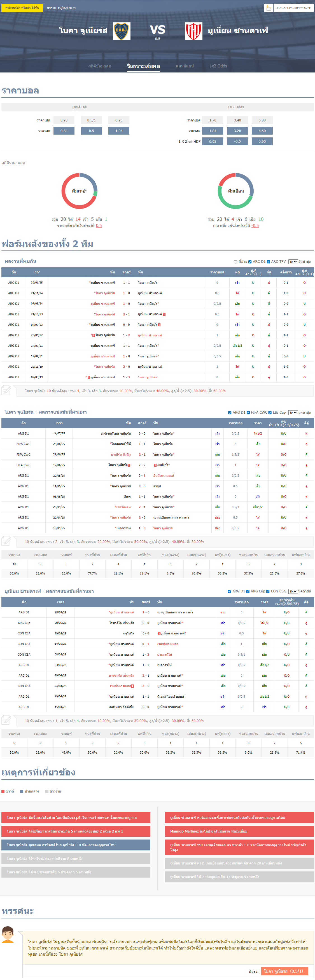Image resolution: width=315 pixels, height=980 pixels.
Task: Click red card icon in 21/10/23 head-to-head row
Action: point(164,314)
